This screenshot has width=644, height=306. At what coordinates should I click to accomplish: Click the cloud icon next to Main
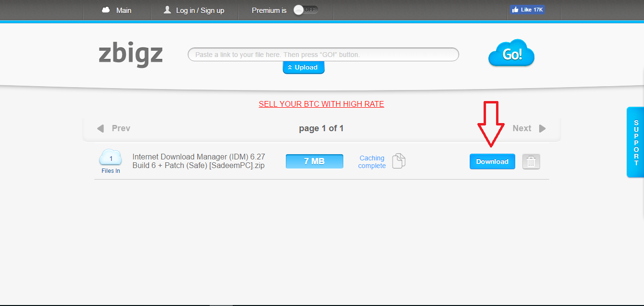[x=106, y=10]
